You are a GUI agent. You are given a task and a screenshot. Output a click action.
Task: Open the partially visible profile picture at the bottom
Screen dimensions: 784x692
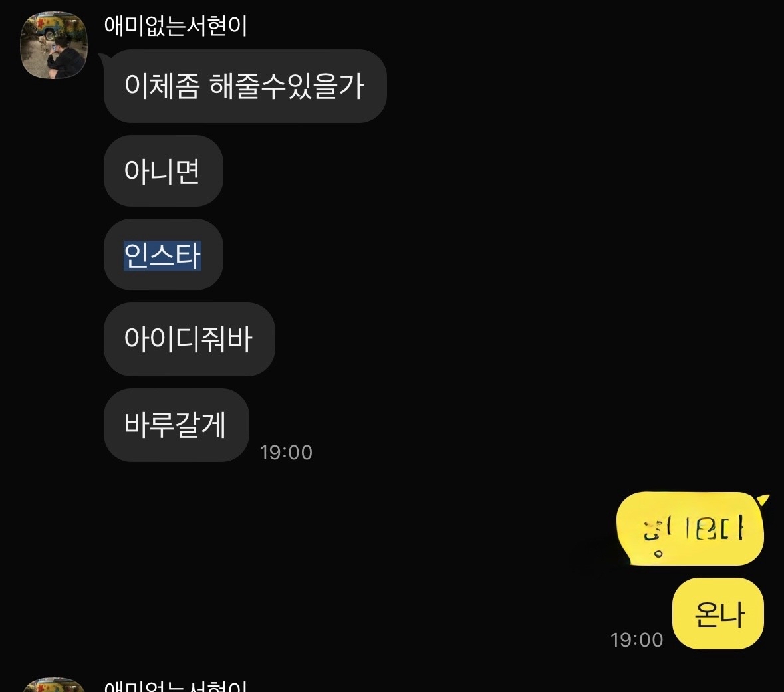(54, 685)
